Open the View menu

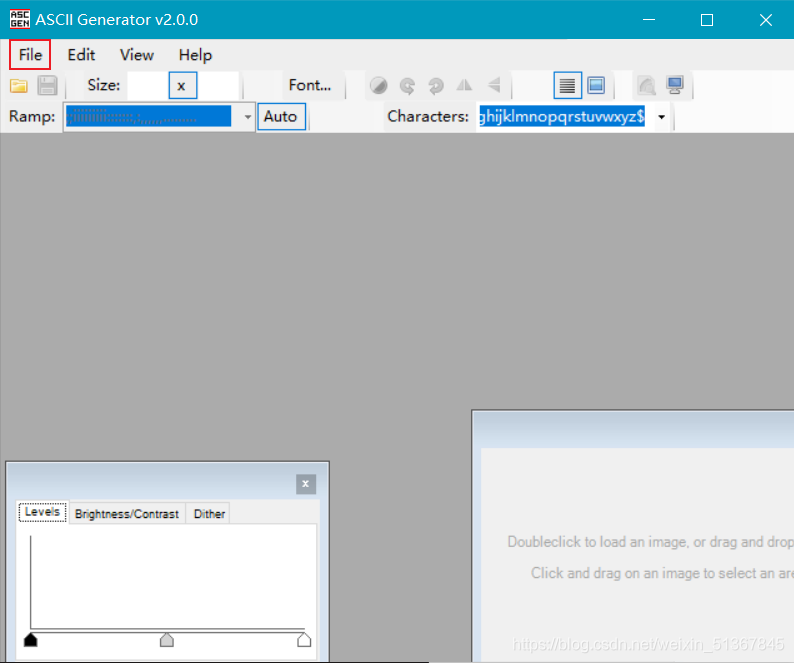(137, 55)
